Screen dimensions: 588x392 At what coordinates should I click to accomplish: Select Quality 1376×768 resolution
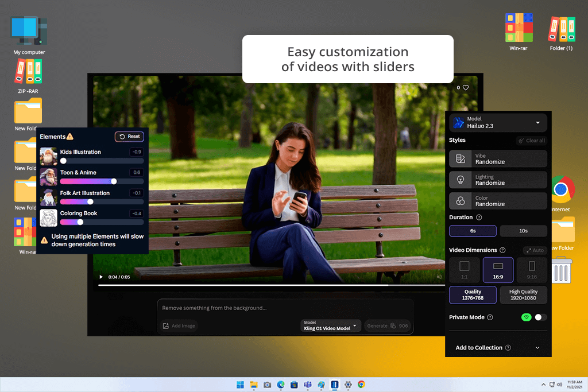[x=473, y=295]
